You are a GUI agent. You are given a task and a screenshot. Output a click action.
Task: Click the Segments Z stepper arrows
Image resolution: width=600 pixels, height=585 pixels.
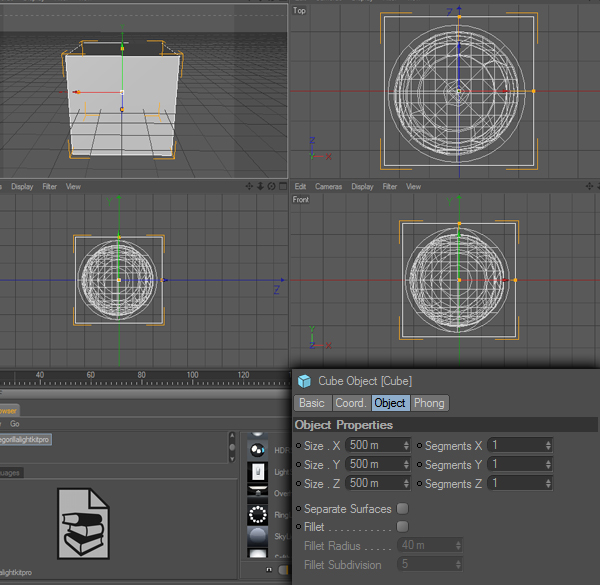(548, 483)
